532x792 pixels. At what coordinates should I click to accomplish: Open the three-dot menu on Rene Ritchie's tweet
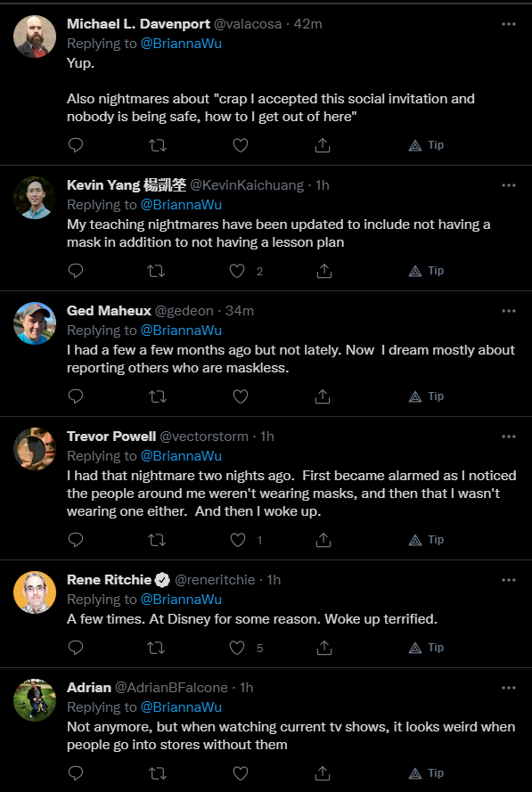(508, 580)
